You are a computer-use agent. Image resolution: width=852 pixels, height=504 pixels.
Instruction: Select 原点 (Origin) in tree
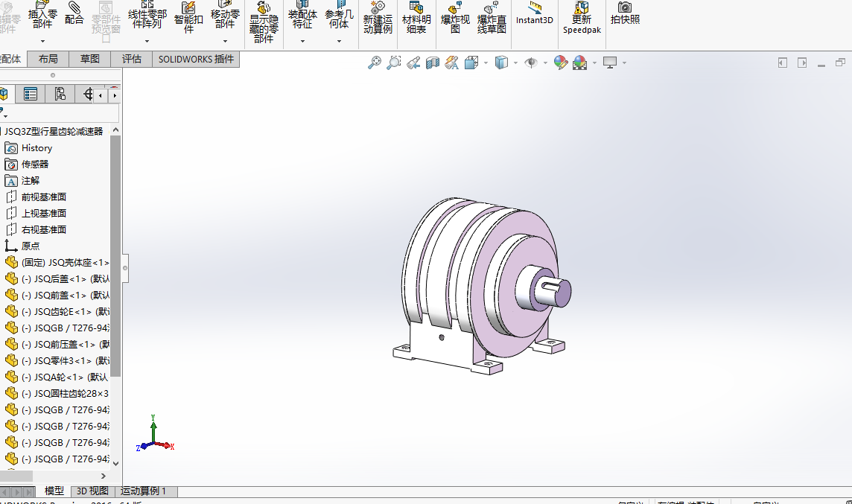[x=30, y=246]
